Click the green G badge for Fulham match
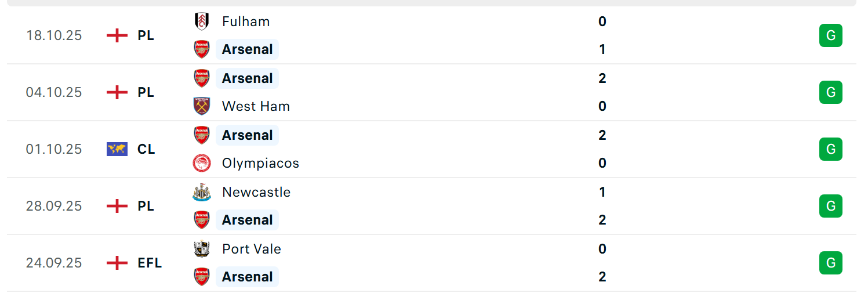 pos(830,35)
